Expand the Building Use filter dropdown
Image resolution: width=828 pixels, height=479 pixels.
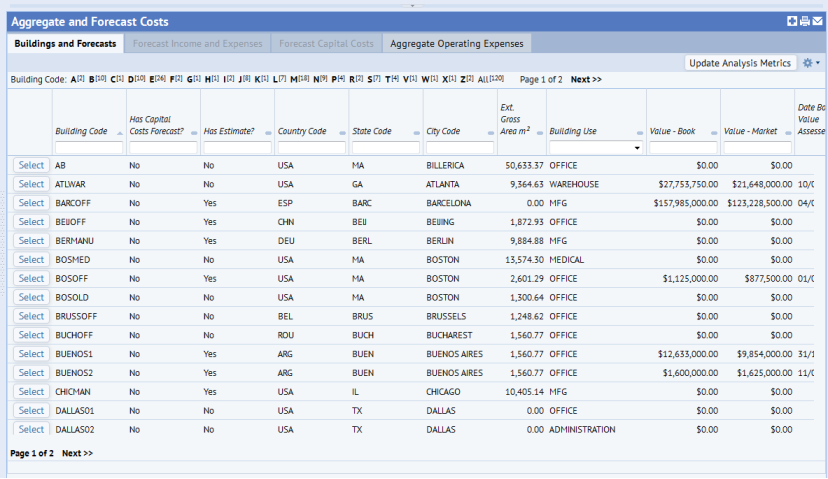pos(637,148)
